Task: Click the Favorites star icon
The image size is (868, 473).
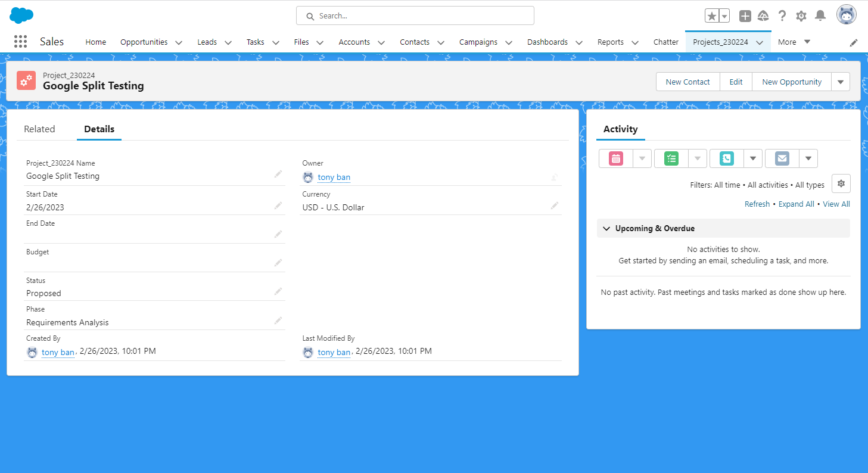Action: click(x=712, y=16)
